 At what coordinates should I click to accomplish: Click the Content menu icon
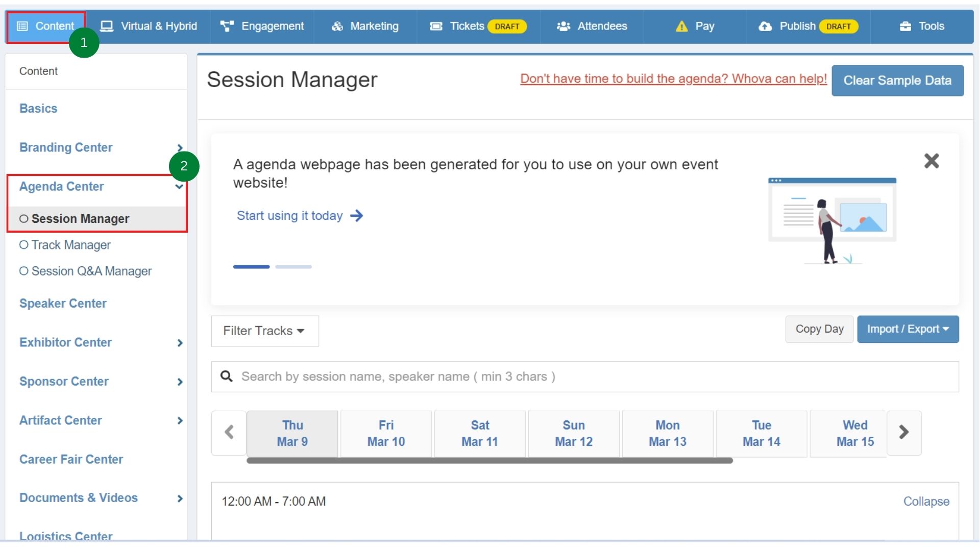[x=21, y=26]
